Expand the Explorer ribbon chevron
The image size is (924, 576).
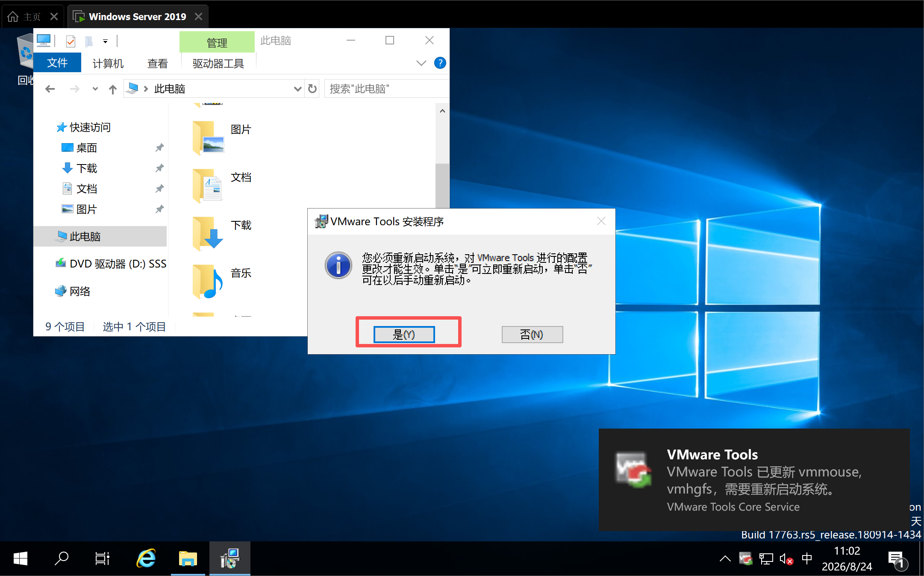click(421, 63)
